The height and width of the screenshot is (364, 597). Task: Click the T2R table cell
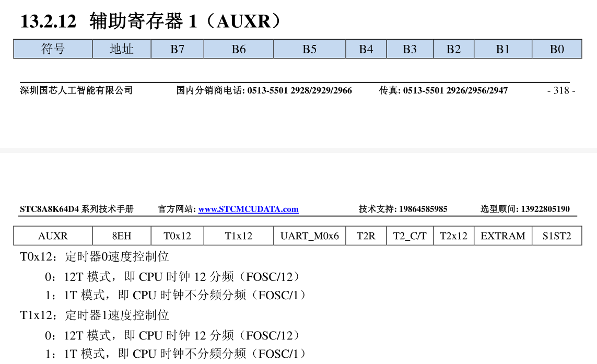(366, 236)
